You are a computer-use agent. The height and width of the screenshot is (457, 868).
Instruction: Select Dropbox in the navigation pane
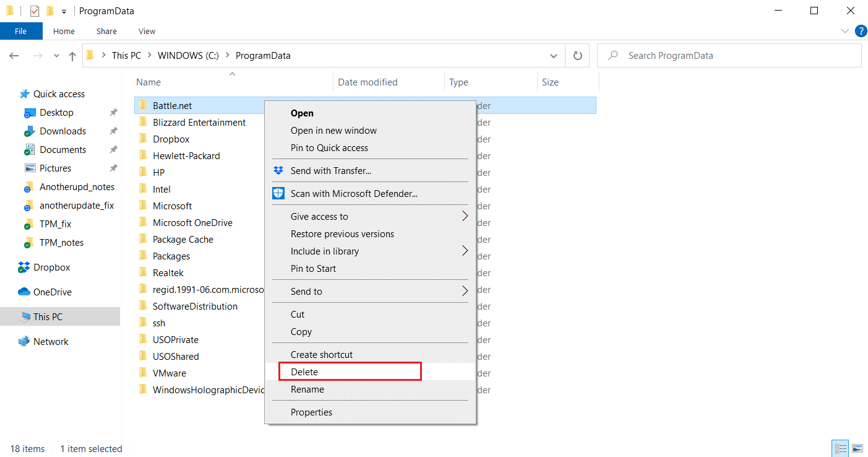point(52,268)
